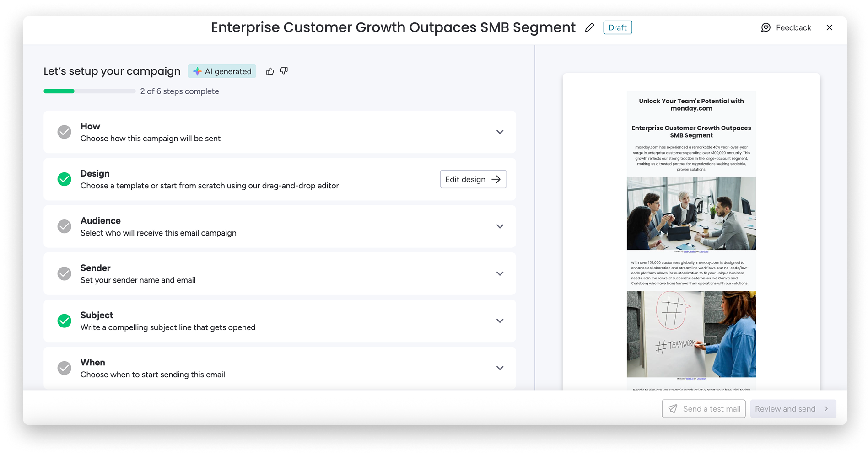This screenshot has height=455, width=868.
Task: Click the meeting photo in email preview
Action: pos(691,214)
